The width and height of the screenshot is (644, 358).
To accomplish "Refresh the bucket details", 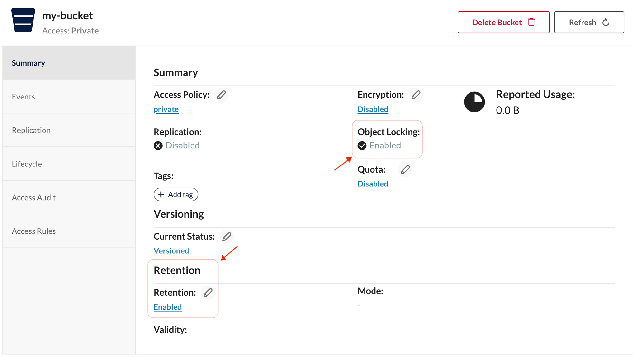I will (x=589, y=22).
